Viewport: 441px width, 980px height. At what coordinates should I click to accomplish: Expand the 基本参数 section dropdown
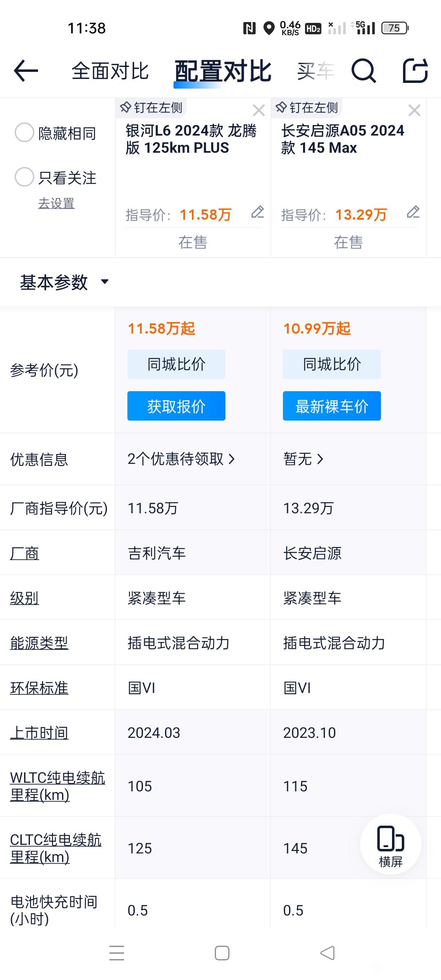click(x=64, y=282)
